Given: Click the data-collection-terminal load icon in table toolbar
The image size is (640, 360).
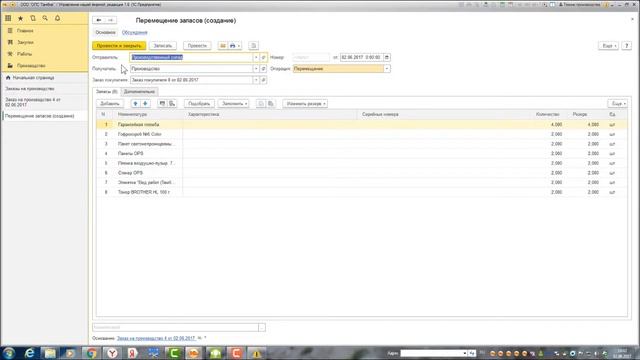Looking at the screenshot, I should (172, 104).
